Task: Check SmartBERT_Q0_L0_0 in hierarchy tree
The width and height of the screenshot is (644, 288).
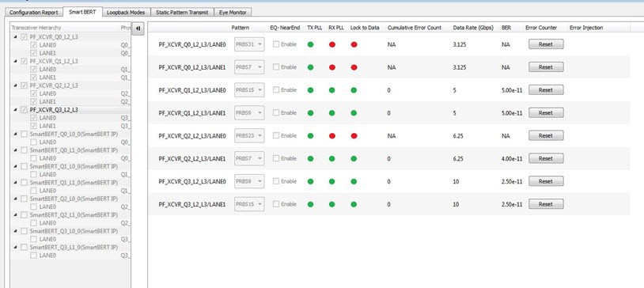Action: pos(24,134)
